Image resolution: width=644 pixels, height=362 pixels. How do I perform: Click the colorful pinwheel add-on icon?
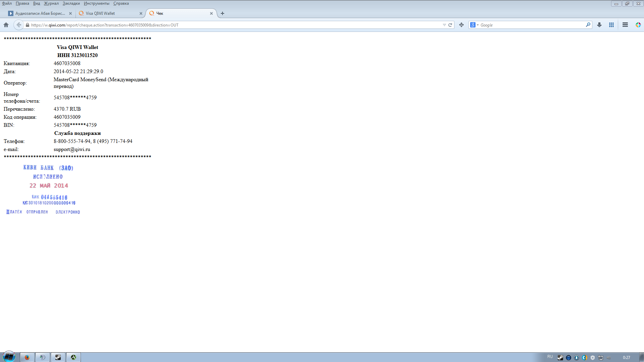click(x=638, y=25)
